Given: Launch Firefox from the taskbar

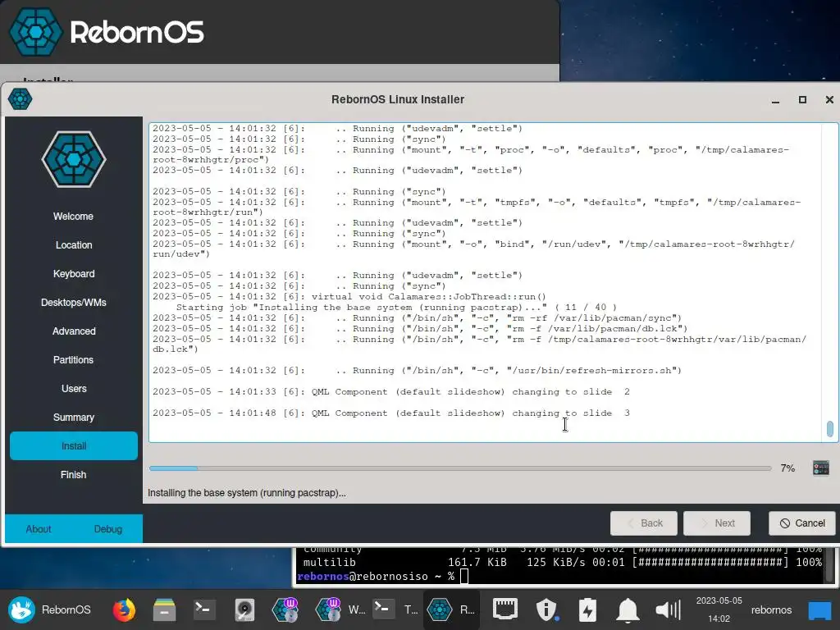Looking at the screenshot, I should [x=124, y=609].
